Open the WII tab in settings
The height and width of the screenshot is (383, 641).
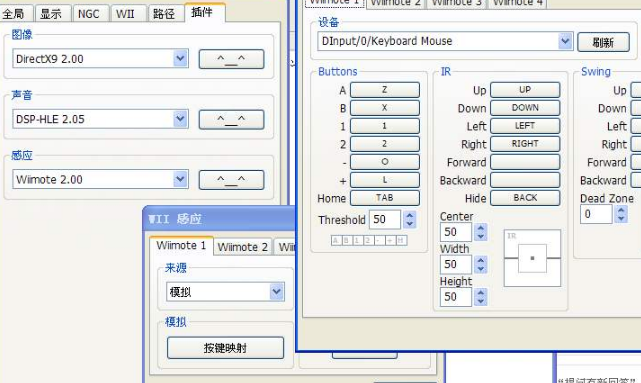click(x=128, y=13)
